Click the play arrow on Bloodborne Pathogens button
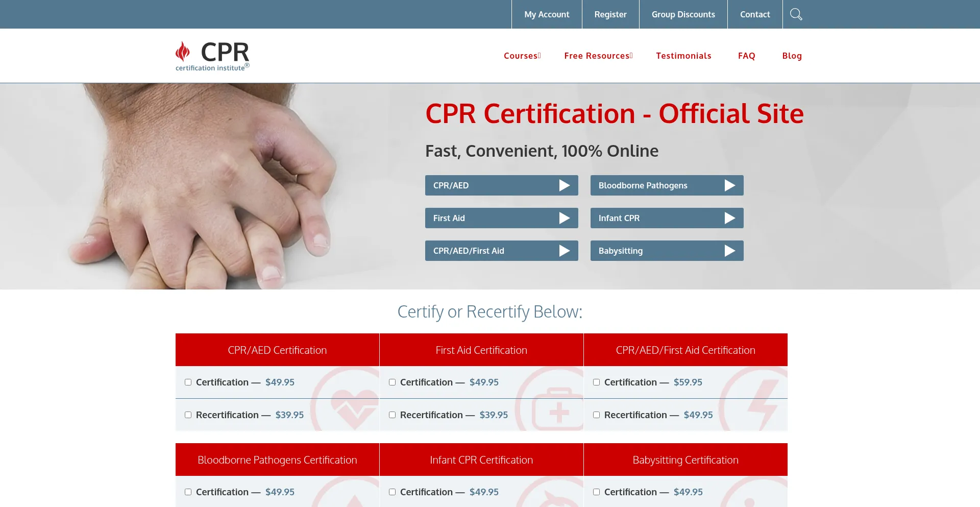 click(729, 185)
